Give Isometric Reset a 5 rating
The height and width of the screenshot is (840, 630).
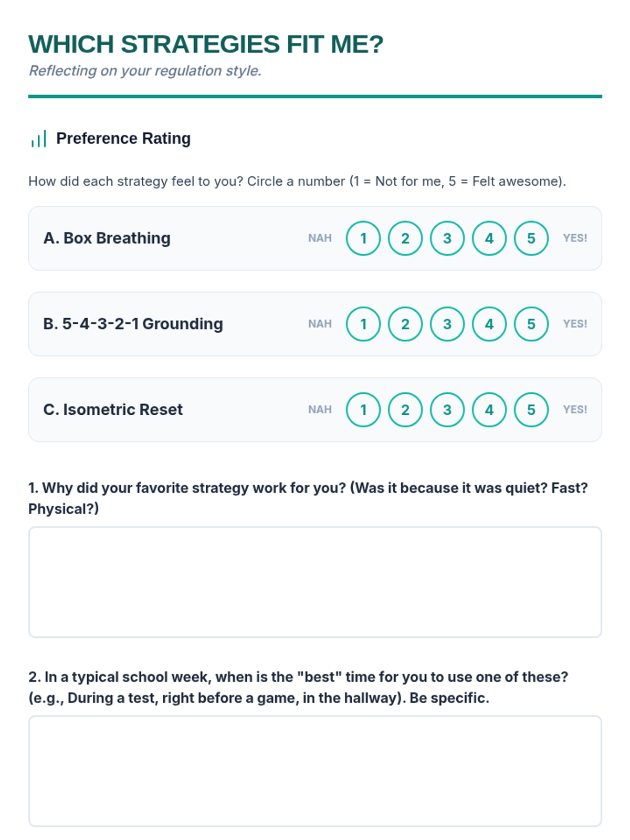(x=531, y=409)
